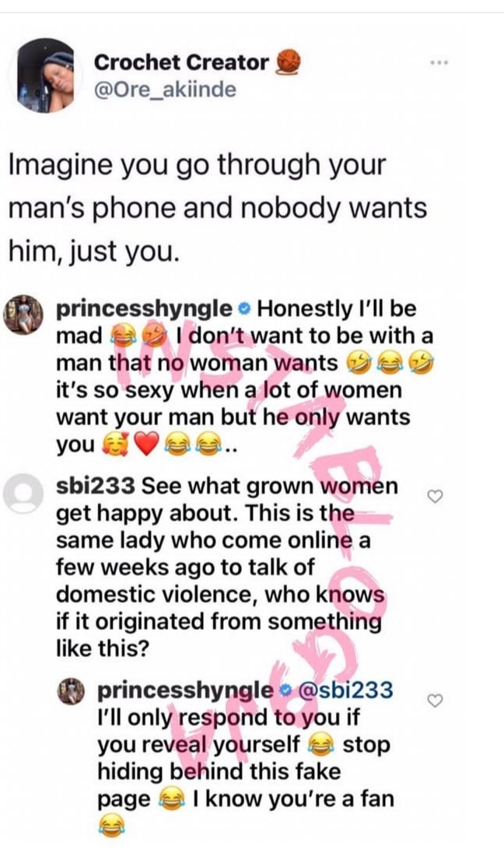Open the three-dot more options menu

[439, 63]
